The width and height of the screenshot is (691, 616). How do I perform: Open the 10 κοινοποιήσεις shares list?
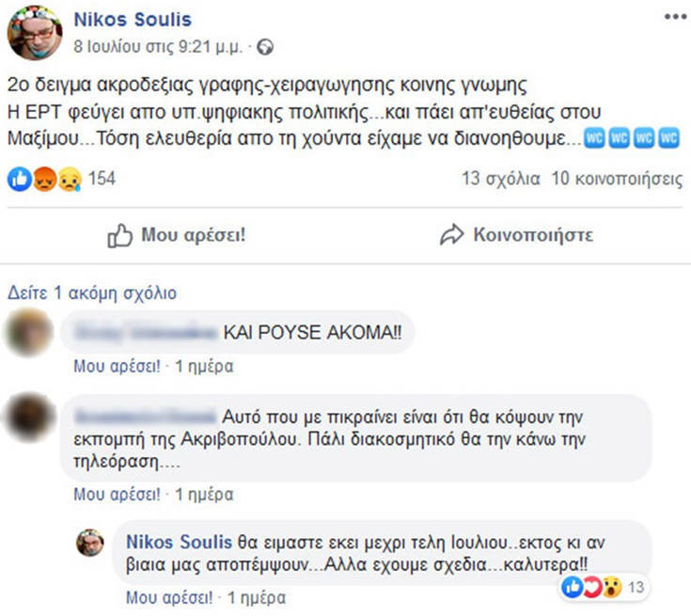click(x=617, y=179)
